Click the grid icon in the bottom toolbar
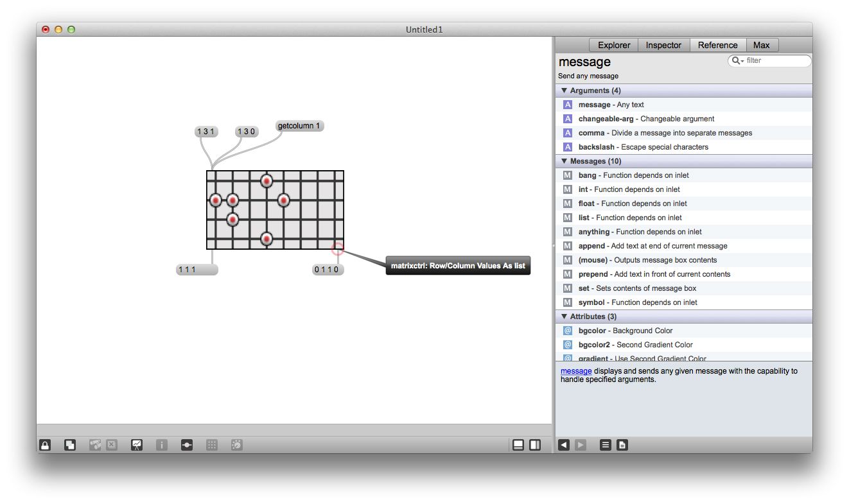 coord(211,444)
